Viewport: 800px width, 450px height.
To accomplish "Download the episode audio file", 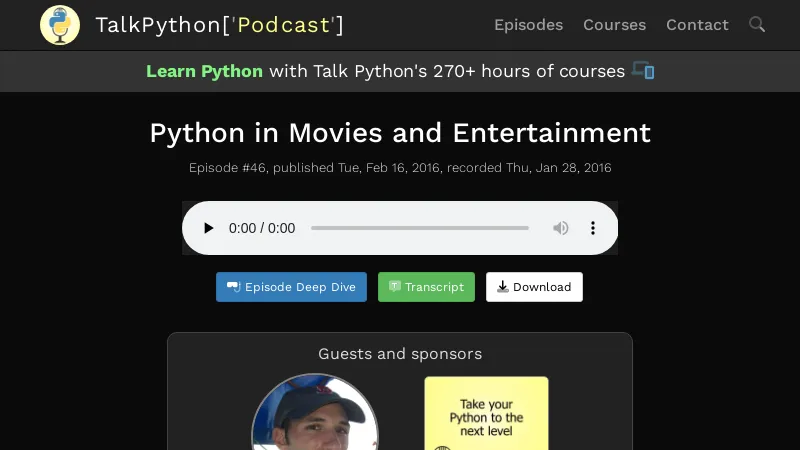I will (x=534, y=287).
